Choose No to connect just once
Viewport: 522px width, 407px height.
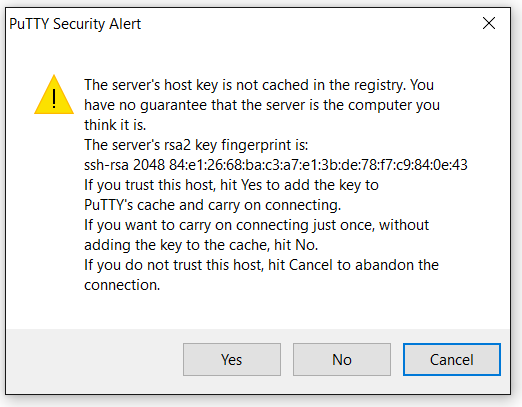tap(342, 359)
